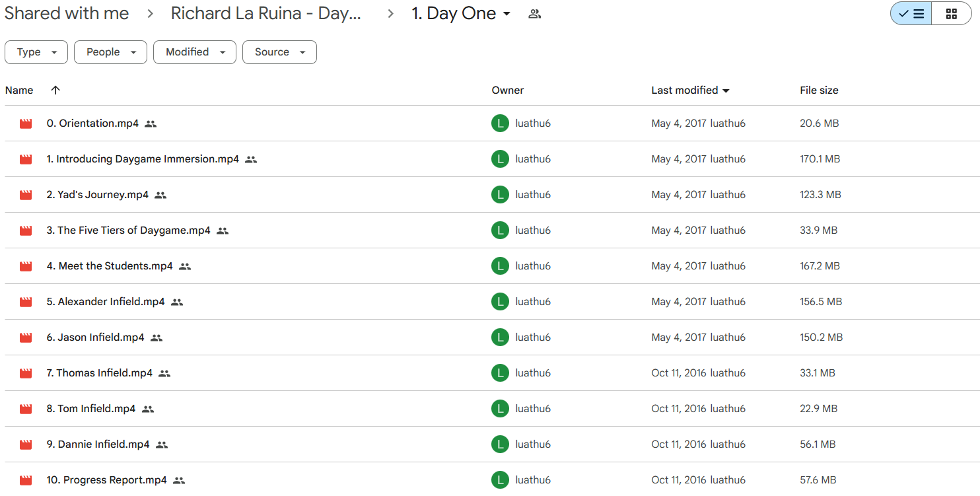Click the video icon for 1. Introducing Daygame Immersion.mp4
Viewport: 980px width, 496px height.
(x=26, y=159)
